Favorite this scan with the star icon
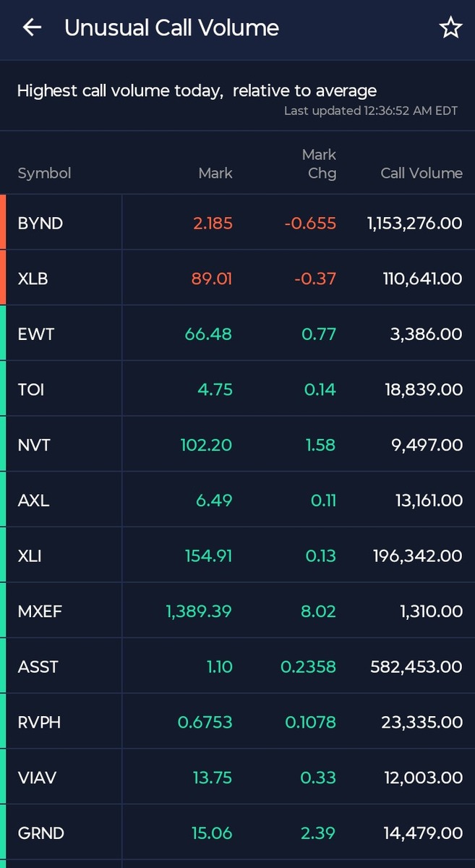Image resolution: width=475 pixels, height=868 pixels. click(x=450, y=28)
